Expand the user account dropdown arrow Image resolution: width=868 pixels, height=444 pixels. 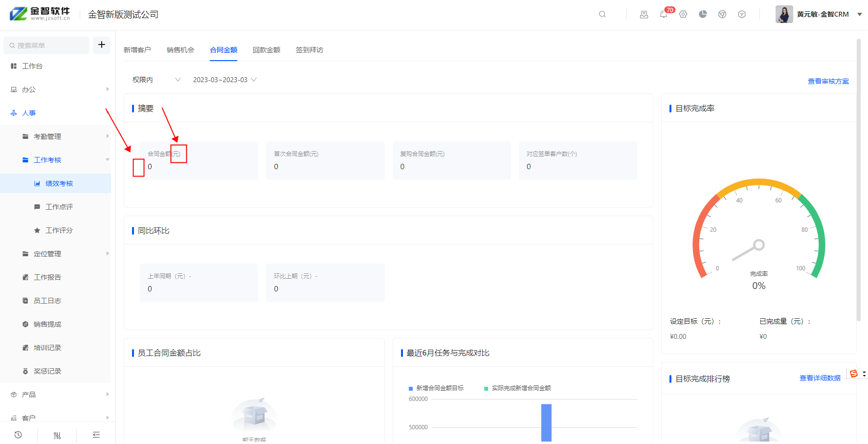pyautogui.click(x=860, y=14)
